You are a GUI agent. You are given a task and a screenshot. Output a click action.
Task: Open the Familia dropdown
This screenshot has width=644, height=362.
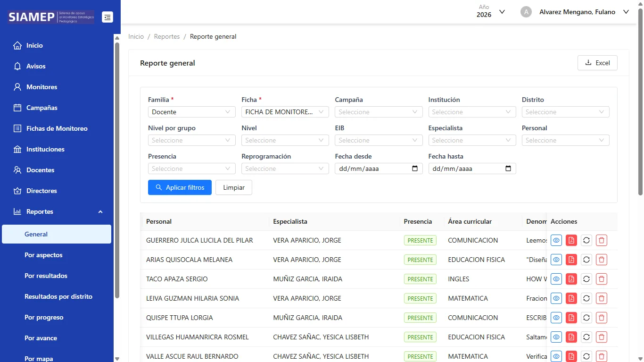[191, 112]
